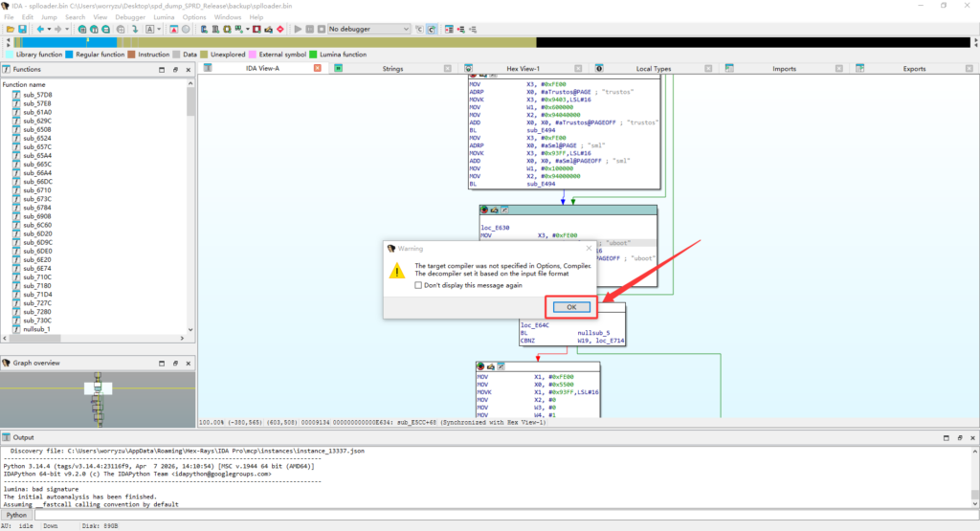Viewport: 980px width, 531px height.
Task: Click OK in the Warning dialog
Action: pos(571,307)
